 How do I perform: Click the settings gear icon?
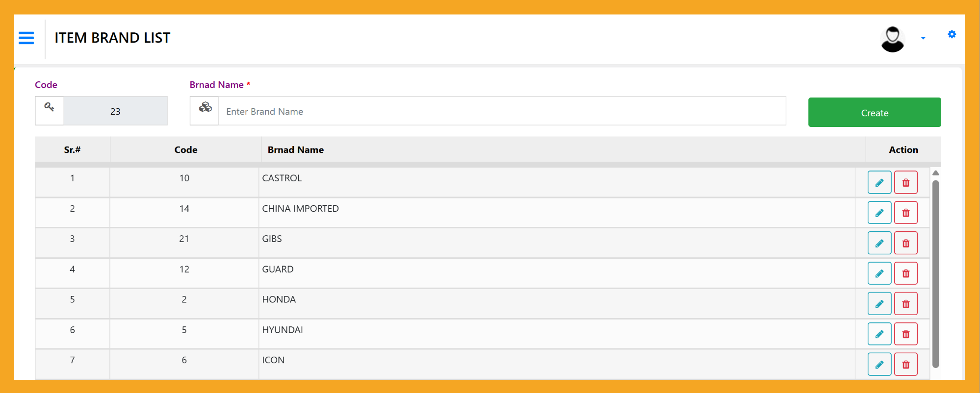(952, 34)
